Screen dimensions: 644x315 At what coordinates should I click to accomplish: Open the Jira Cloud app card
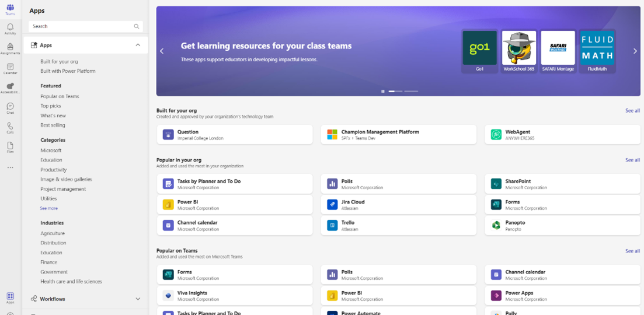[398, 205]
